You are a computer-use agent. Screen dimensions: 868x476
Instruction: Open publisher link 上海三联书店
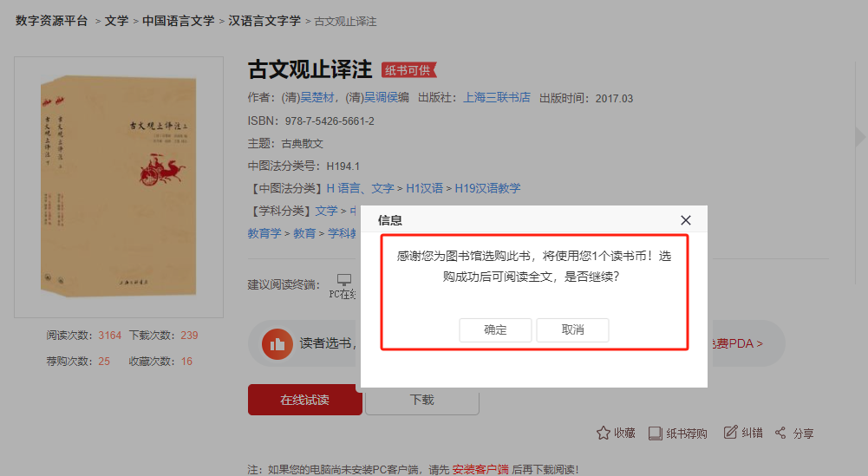click(x=497, y=98)
